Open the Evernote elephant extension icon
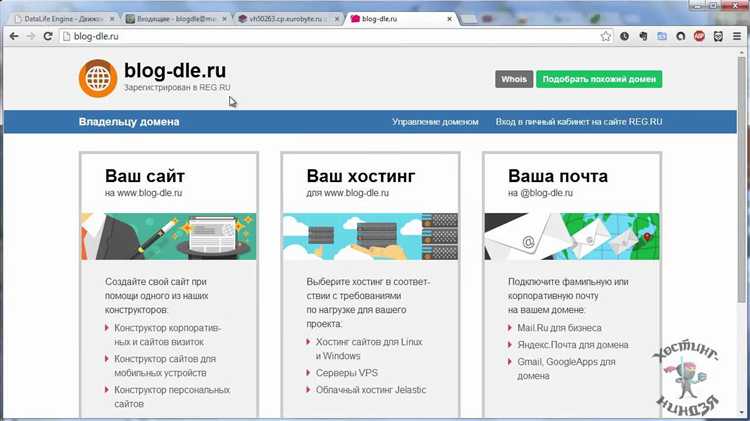Viewport: 750px width, 421px height. pos(643,36)
